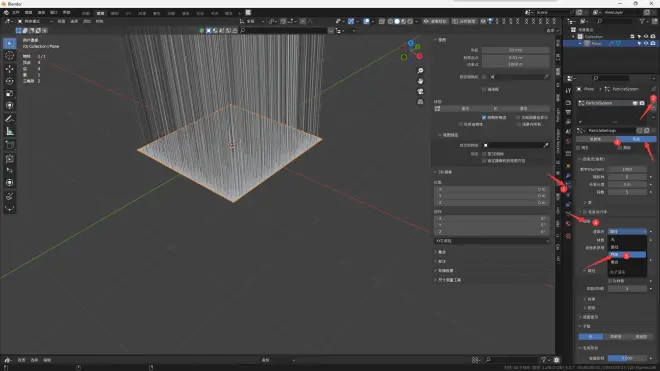Select the 3D Cursor tool
This screenshot has width=660, height=371.
coord(10,56)
